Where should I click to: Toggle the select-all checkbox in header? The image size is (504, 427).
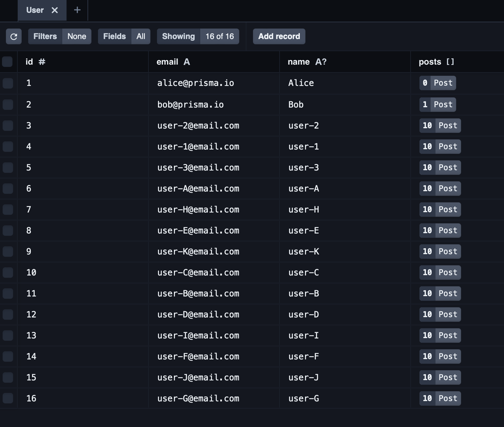pyautogui.click(x=8, y=62)
